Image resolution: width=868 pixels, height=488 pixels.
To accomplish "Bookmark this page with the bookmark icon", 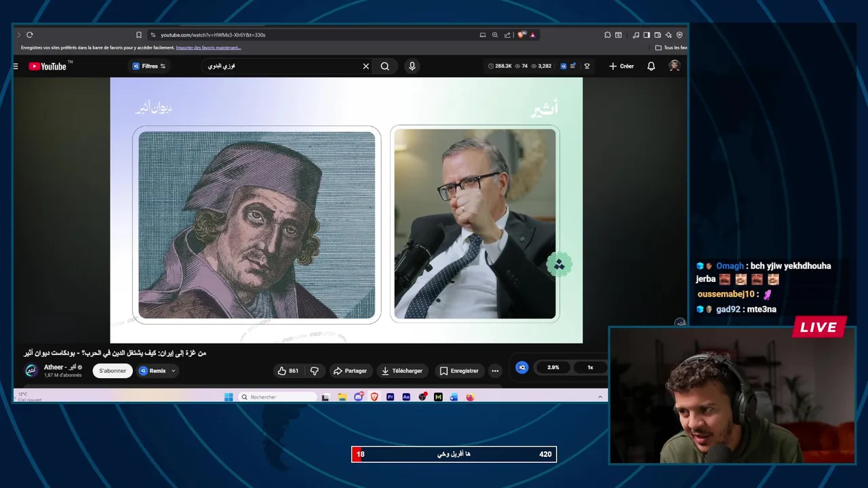I will (138, 35).
